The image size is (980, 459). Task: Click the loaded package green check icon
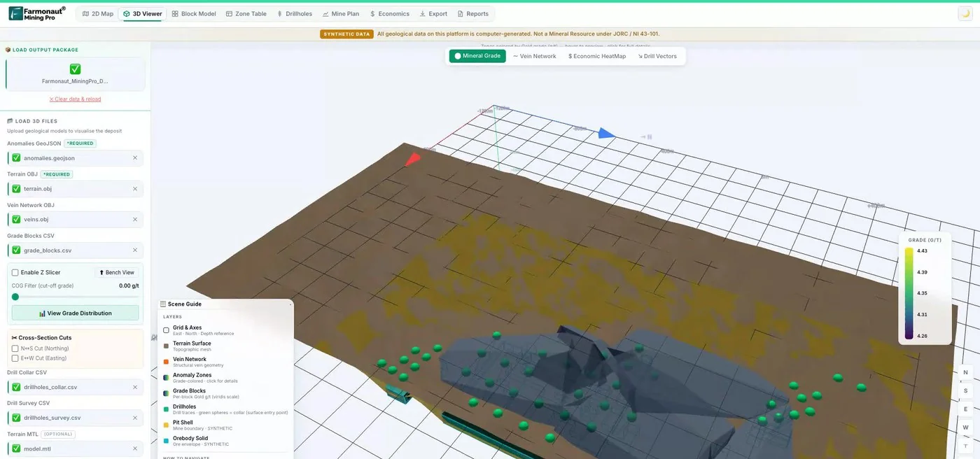(75, 69)
